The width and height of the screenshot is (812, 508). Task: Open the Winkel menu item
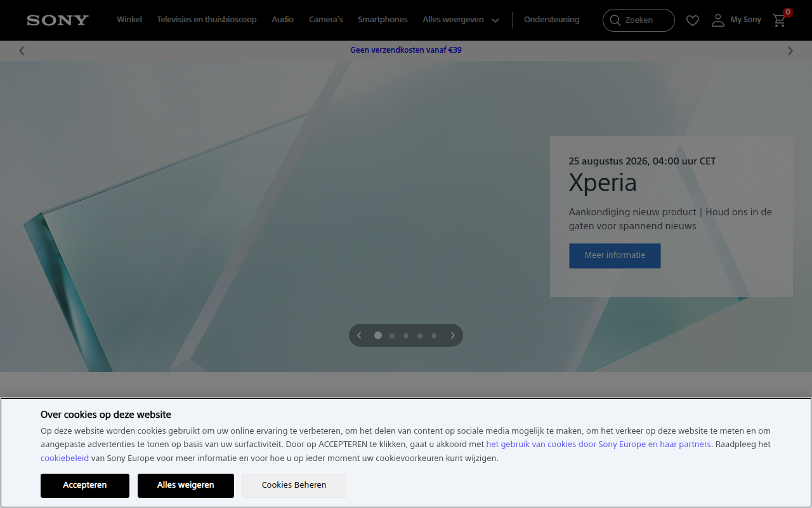(x=129, y=20)
